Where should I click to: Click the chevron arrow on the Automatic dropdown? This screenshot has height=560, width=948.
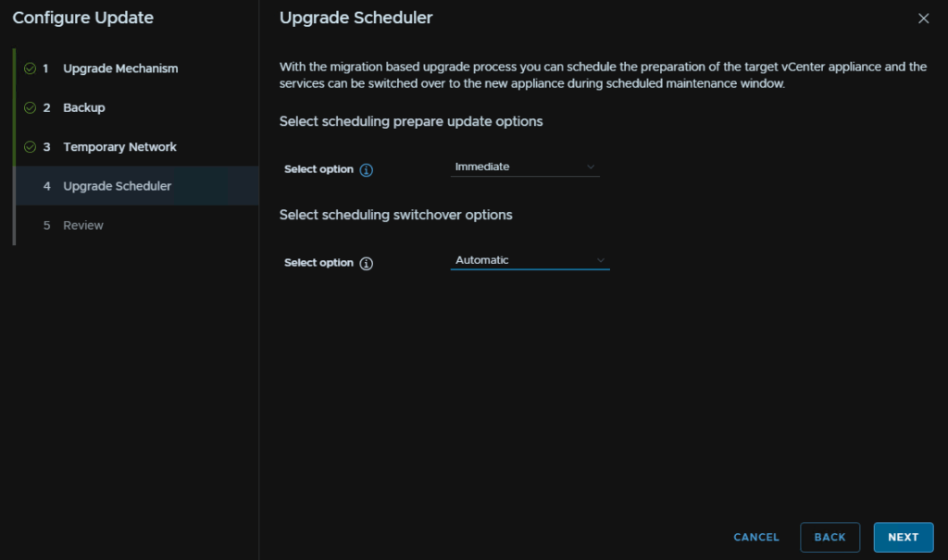tap(600, 260)
